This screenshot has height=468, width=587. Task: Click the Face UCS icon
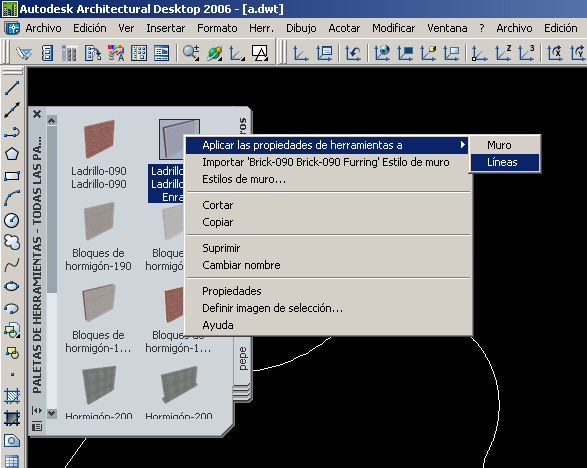[428, 53]
